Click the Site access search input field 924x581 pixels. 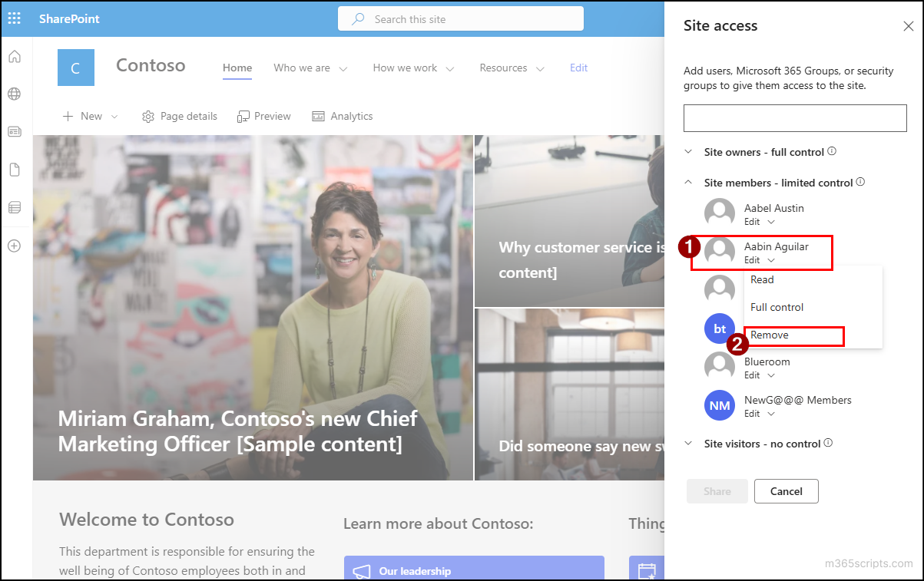(794, 117)
